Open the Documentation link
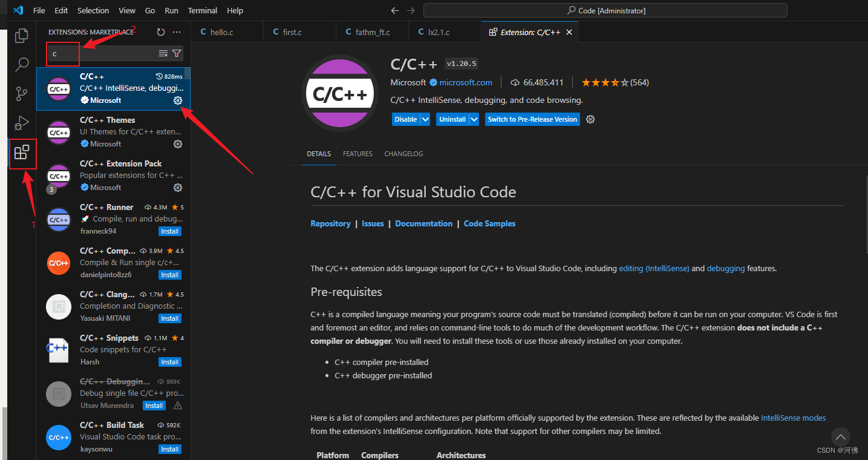The width and height of the screenshot is (868, 460). point(423,223)
